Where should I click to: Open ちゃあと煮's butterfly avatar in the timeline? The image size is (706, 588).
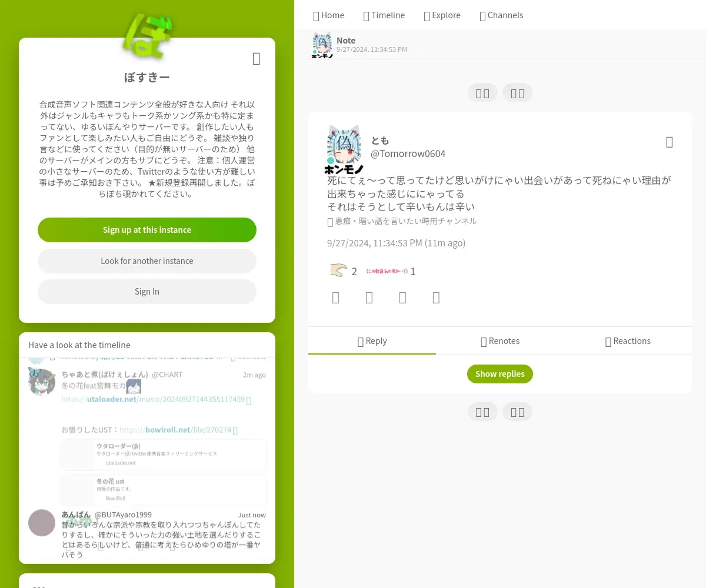42,382
